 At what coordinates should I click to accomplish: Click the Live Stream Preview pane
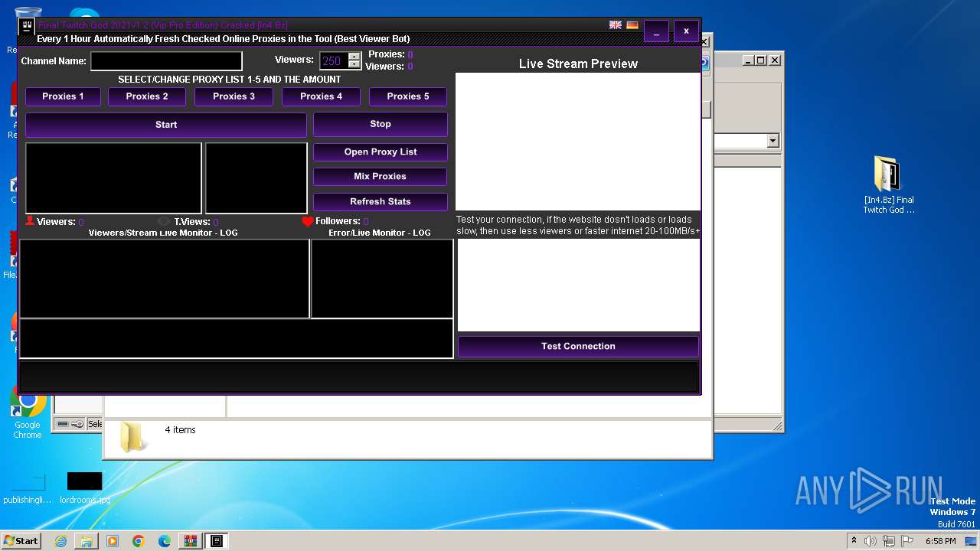coord(578,142)
